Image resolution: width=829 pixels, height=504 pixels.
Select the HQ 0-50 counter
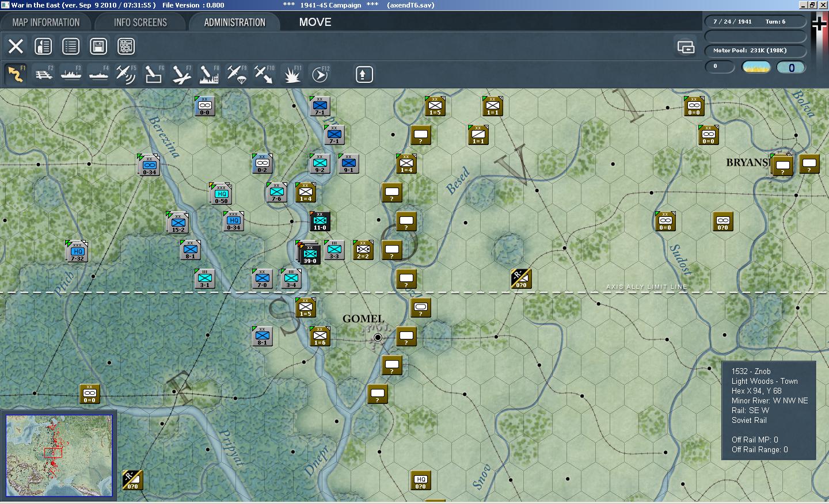(221, 194)
